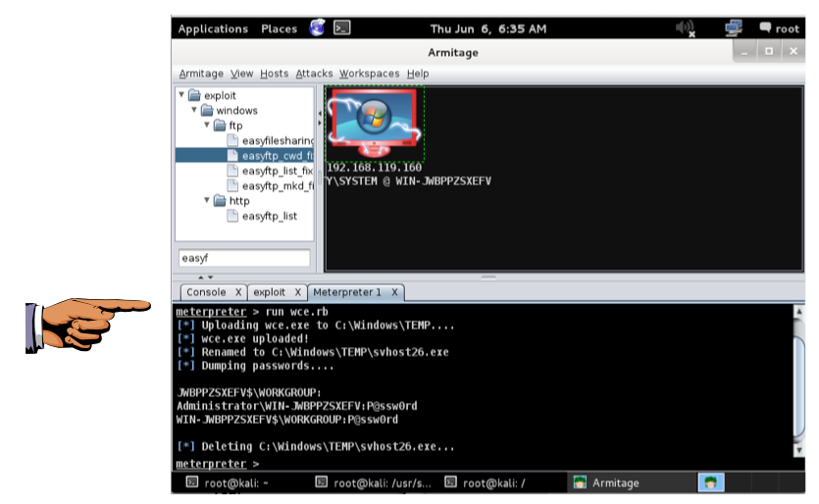Open the Hosts menu
819x504 pixels.
(275, 74)
